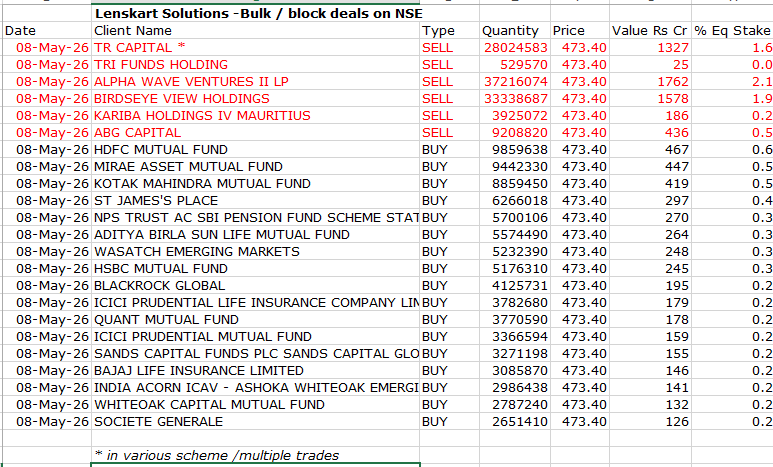
Task: Click 'ICICI PRUDENTIAL LIFE INSURANCE COMPANY' cell
Action: 255,303
